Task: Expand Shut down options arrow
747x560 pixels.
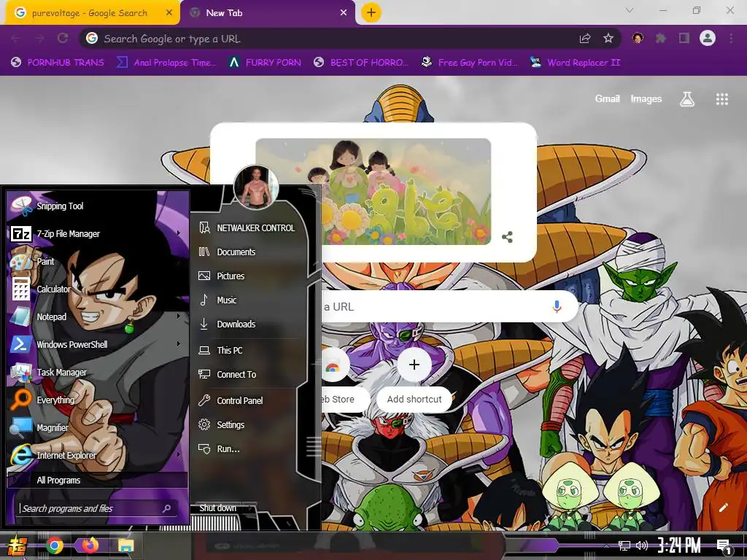Action: click(251, 508)
